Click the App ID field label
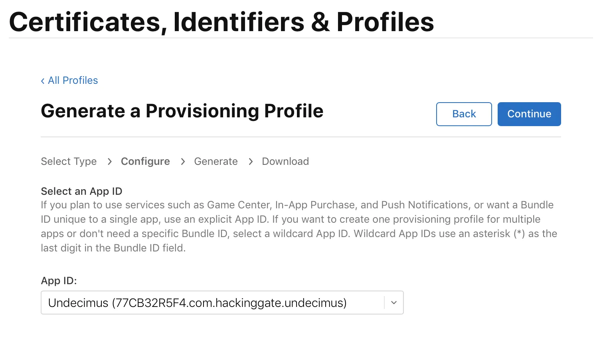This screenshot has width=605, height=364. point(59,281)
